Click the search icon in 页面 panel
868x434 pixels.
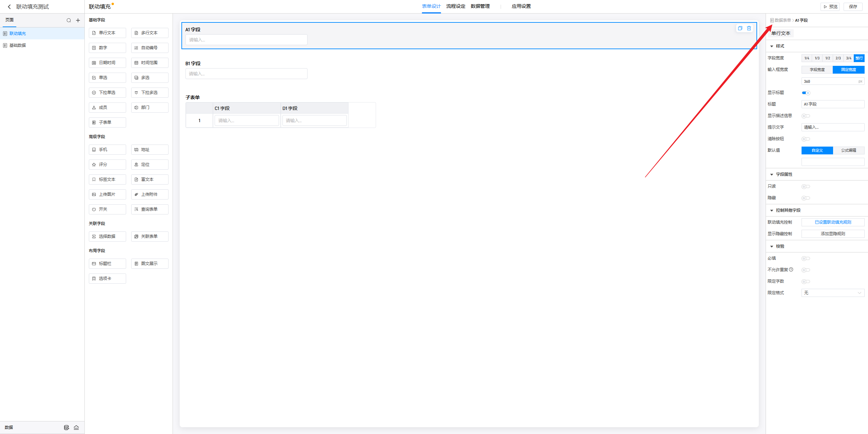69,20
